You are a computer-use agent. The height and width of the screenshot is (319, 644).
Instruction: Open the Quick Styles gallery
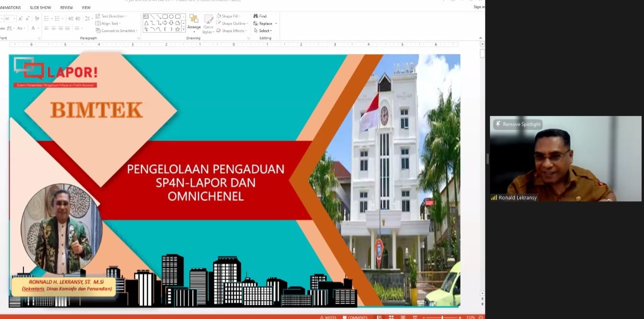point(208,23)
